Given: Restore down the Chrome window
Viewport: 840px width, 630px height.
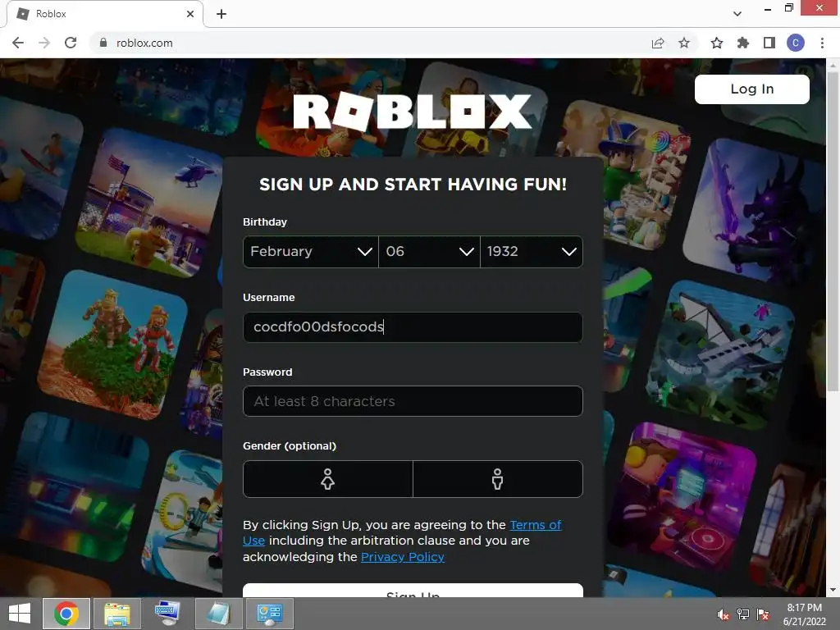Looking at the screenshot, I should (788, 8).
